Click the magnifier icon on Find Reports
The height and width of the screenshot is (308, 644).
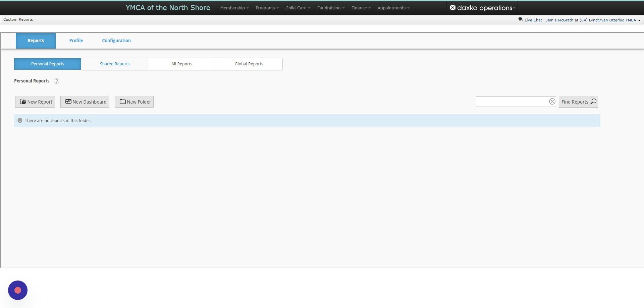click(593, 102)
